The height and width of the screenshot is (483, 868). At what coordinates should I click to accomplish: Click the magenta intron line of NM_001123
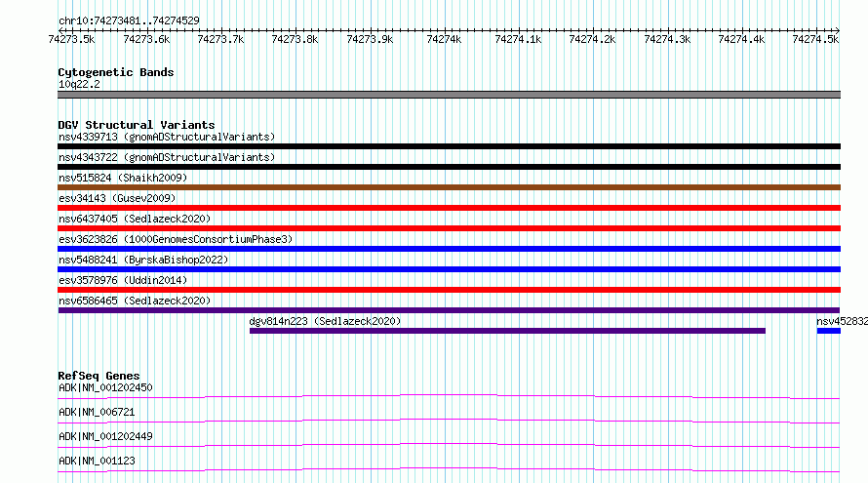449,469
